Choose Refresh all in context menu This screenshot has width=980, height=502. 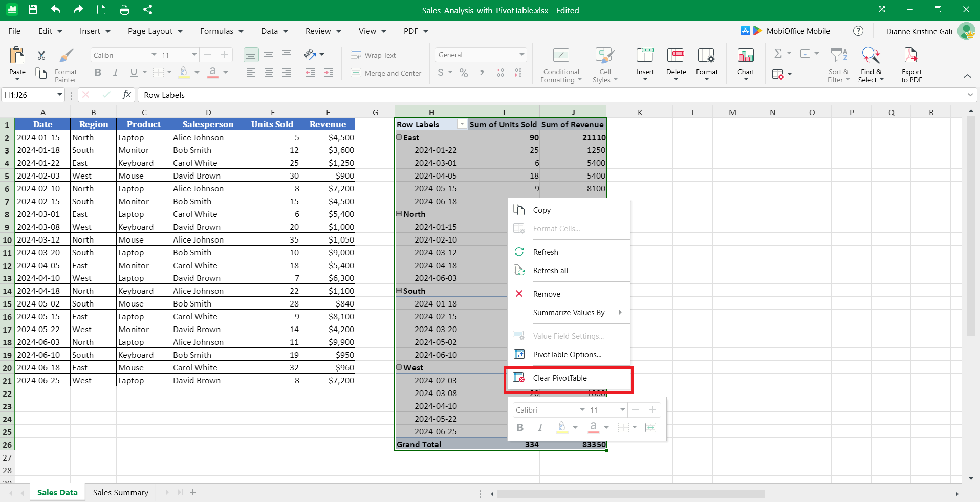coord(550,271)
